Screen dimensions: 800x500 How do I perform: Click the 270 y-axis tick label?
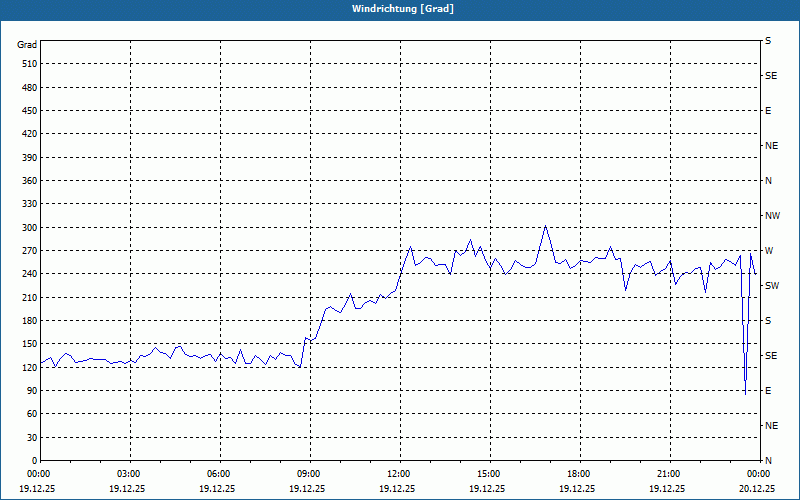tap(30, 251)
